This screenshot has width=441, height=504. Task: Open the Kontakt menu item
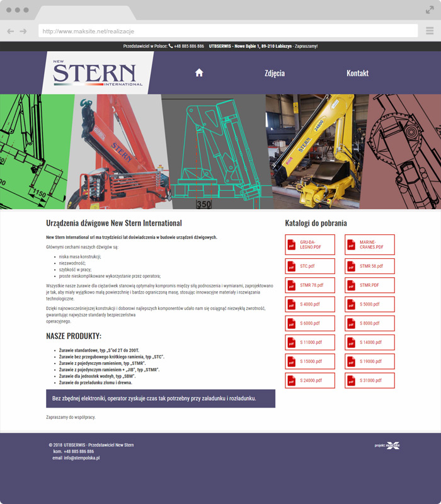[x=357, y=73]
